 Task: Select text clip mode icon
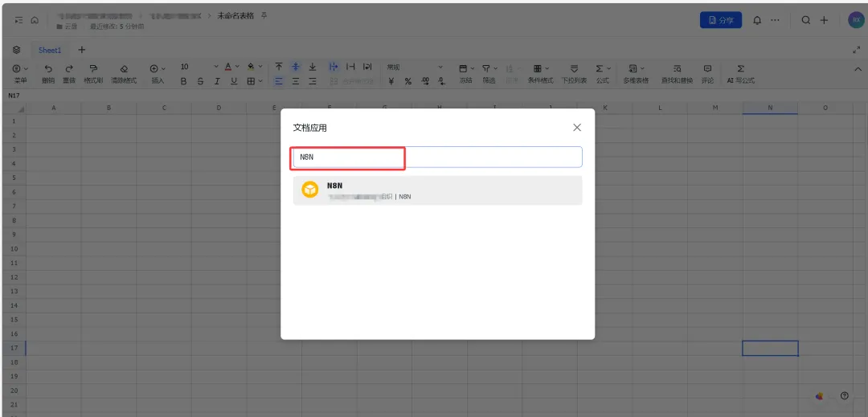tap(350, 67)
